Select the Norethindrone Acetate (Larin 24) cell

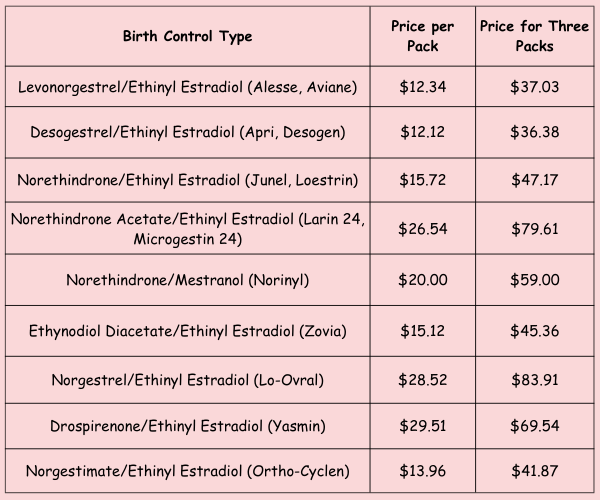click(x=187, y=230)
